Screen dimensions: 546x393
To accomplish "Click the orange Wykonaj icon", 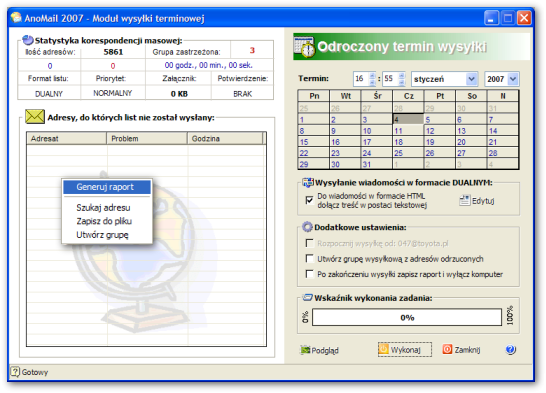I will pyautogui.click(x=383, y=349).
